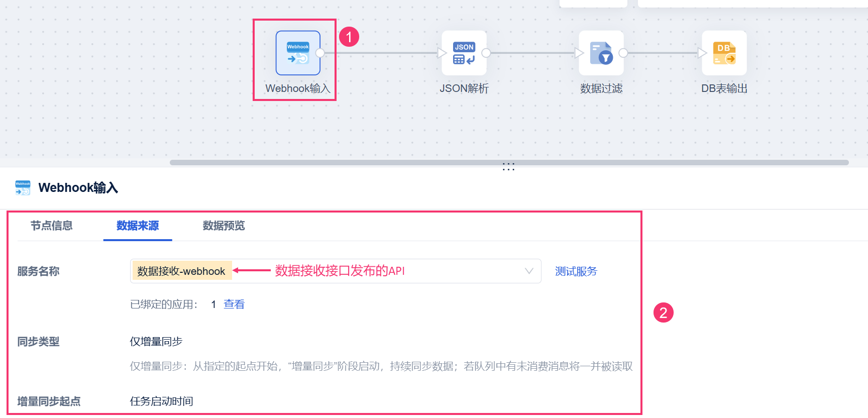Viewport: 868px width, 418px height.
Task: Click the Webhook输入 node label
Action: (x=298, y=88)
